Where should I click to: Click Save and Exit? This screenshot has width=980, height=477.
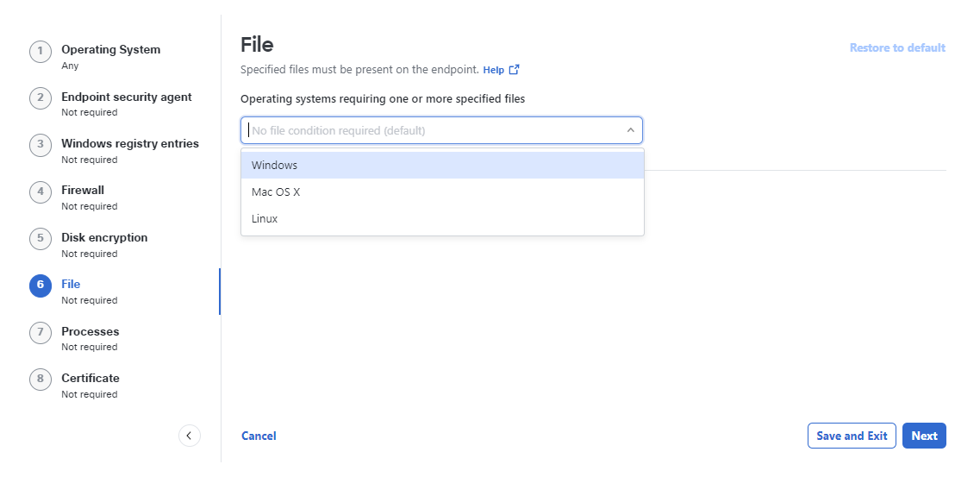coord(852,436)
